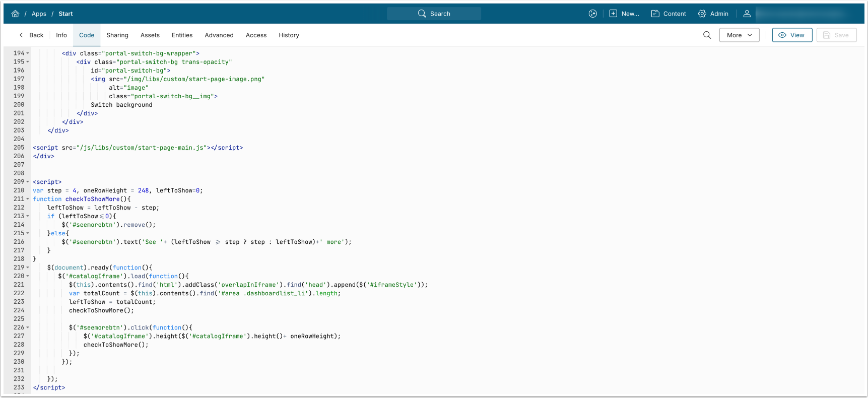Collapse the script block at line 209
Image resolution: width=868 pixels, height=398 pixels.
[x=28, y=182]
